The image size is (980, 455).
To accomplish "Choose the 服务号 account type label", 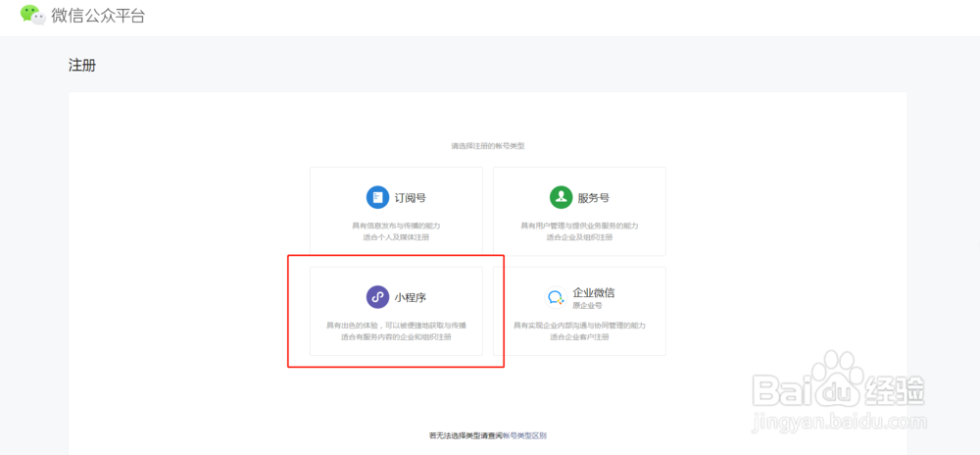I will [x=594, y=198].
